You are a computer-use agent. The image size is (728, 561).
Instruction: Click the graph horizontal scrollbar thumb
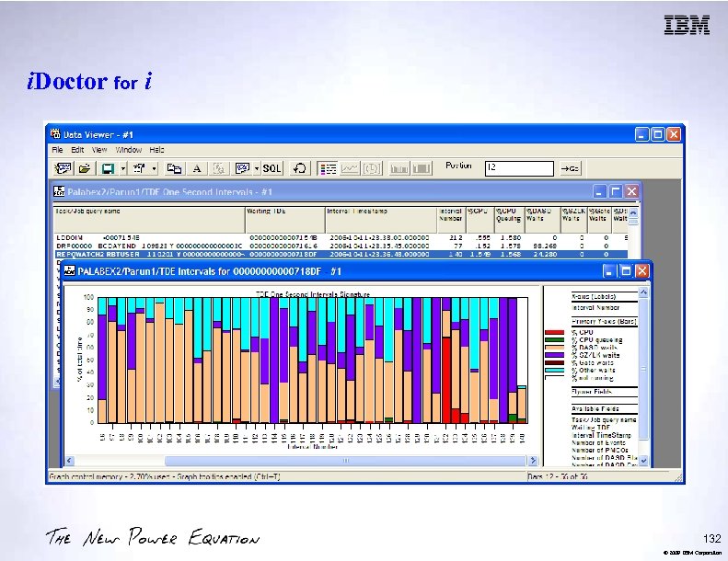[345, 461]
